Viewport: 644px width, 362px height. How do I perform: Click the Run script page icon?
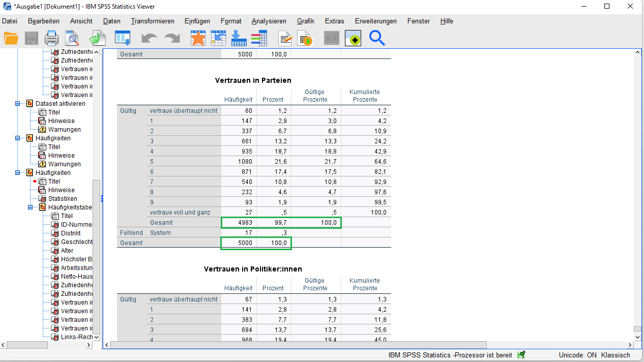click(305, 38)
